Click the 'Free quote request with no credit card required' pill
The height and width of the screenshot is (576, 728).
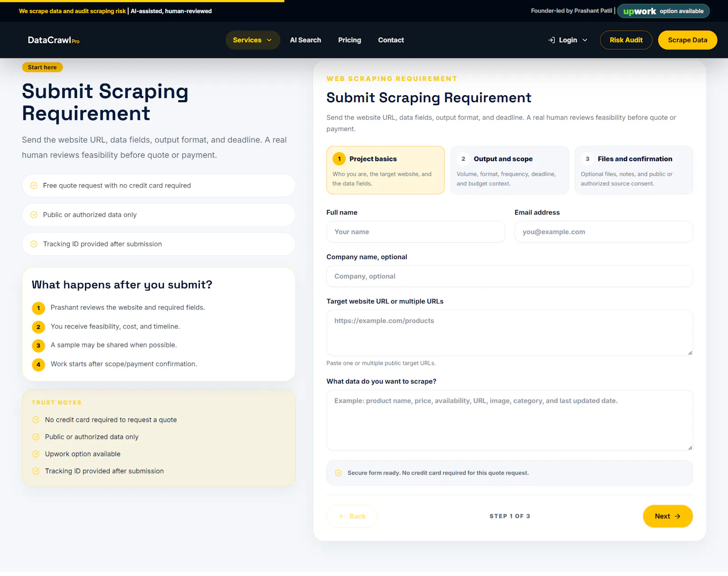(159, 185)
